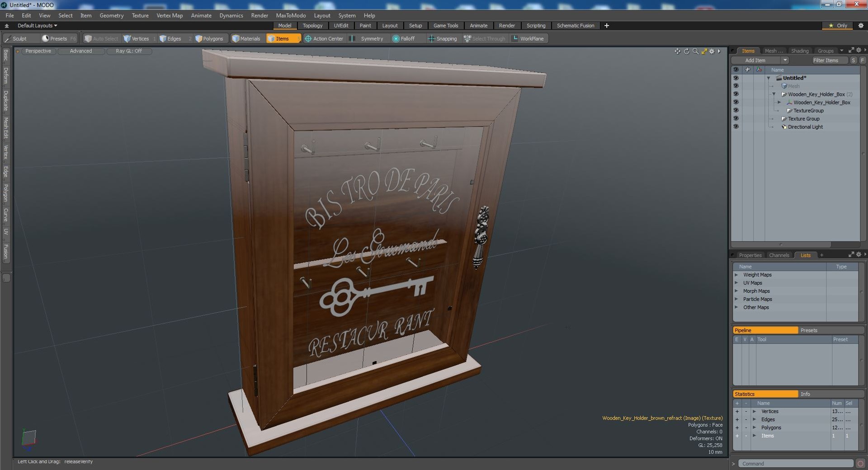This screenshot has width=868, height=470.
Task: Open the Geometry menu
Action: [111, 15]
